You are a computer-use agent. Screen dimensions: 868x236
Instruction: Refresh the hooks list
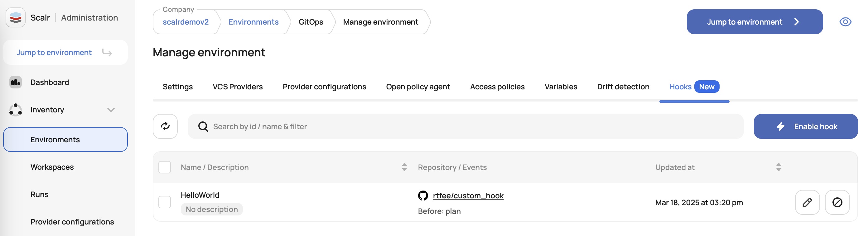click(x=165, y=126)
